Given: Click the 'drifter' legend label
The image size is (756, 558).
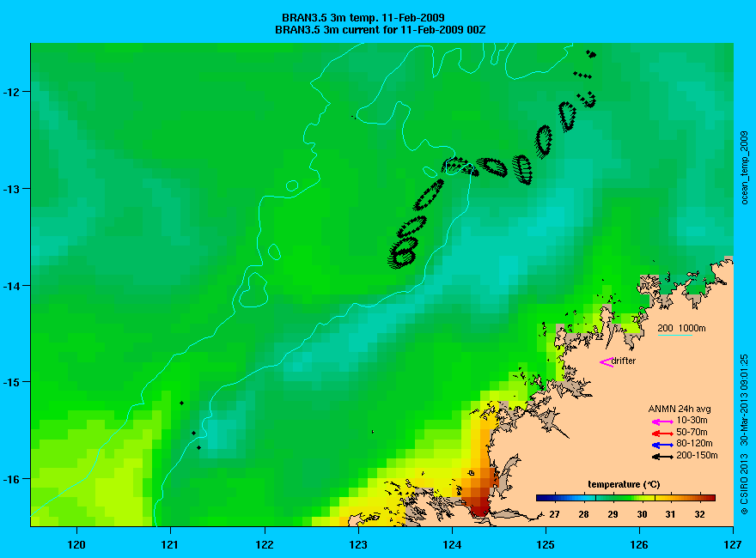Looking at the screenshot, I should 624,361.
